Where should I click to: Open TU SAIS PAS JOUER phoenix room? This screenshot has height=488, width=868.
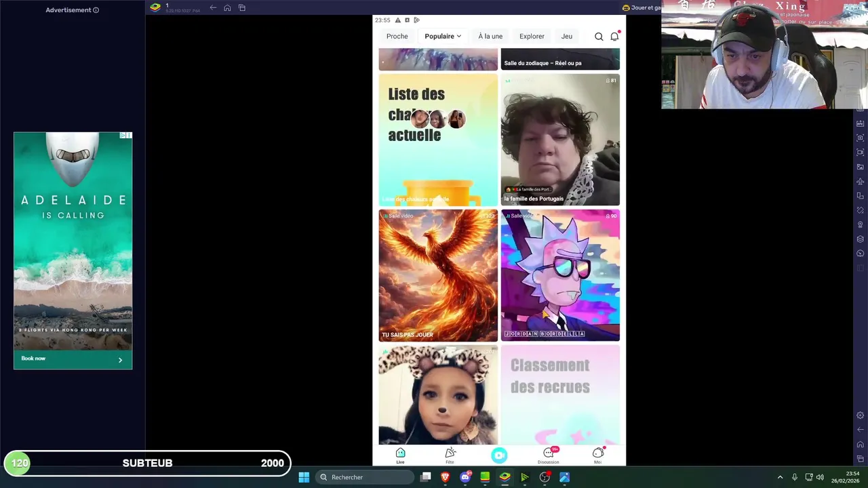(x=438, y=275)
